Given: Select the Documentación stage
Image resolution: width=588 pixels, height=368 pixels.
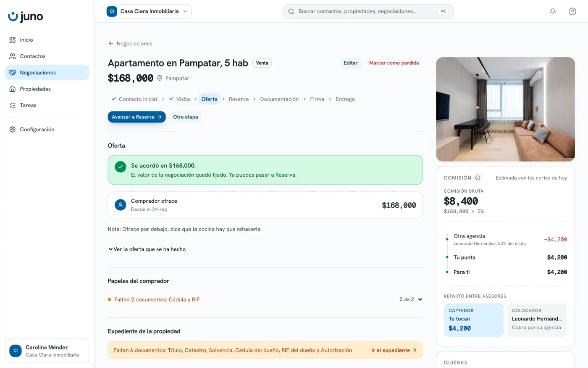Looking at the screenshot, I should (279, 99).
